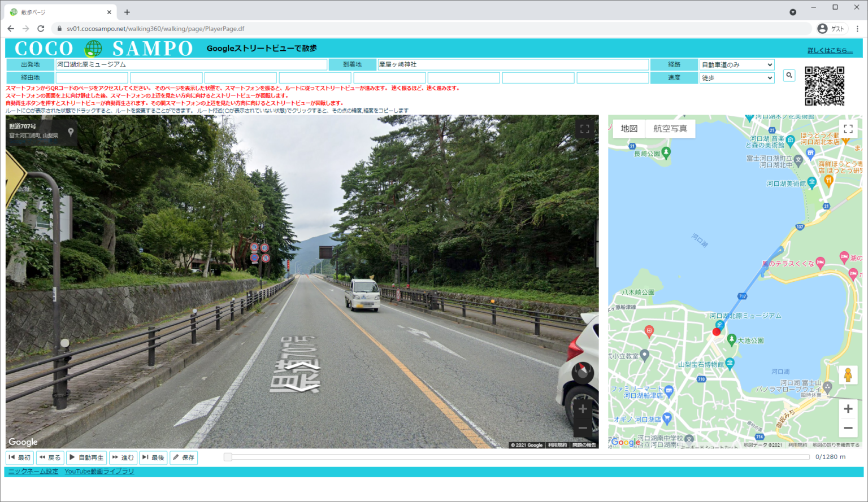This screenshot has width=868, height=502.
Task: Click the 保存 save button
Action: pyautogui.click(x=184, y=457)
